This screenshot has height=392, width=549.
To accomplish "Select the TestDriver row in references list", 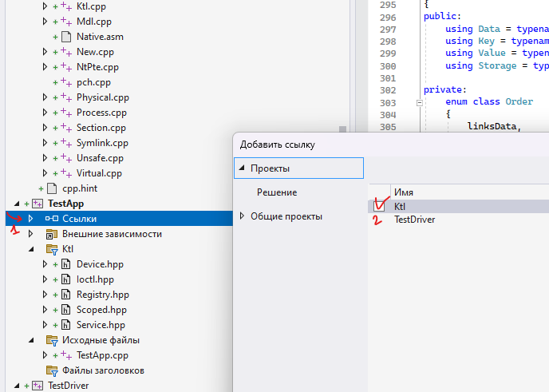I will (414, 220).
